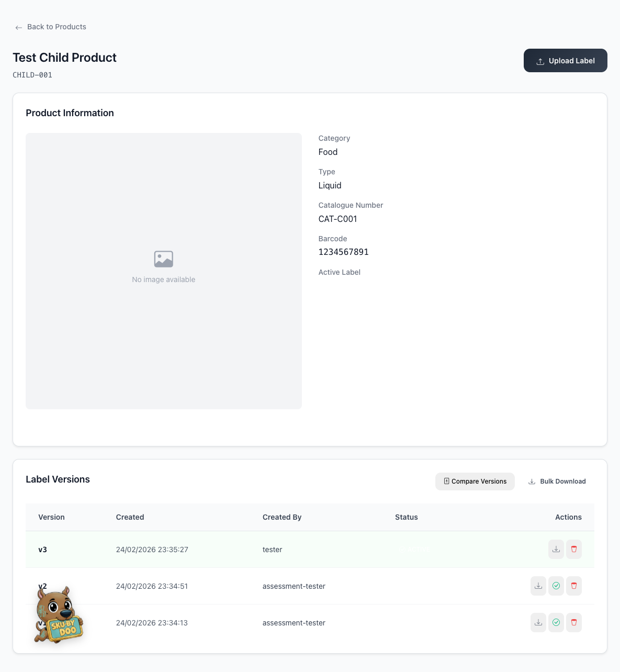The image size is (620, 672).
Task: Click the Upload Label button
Action: tap(566, 61)
